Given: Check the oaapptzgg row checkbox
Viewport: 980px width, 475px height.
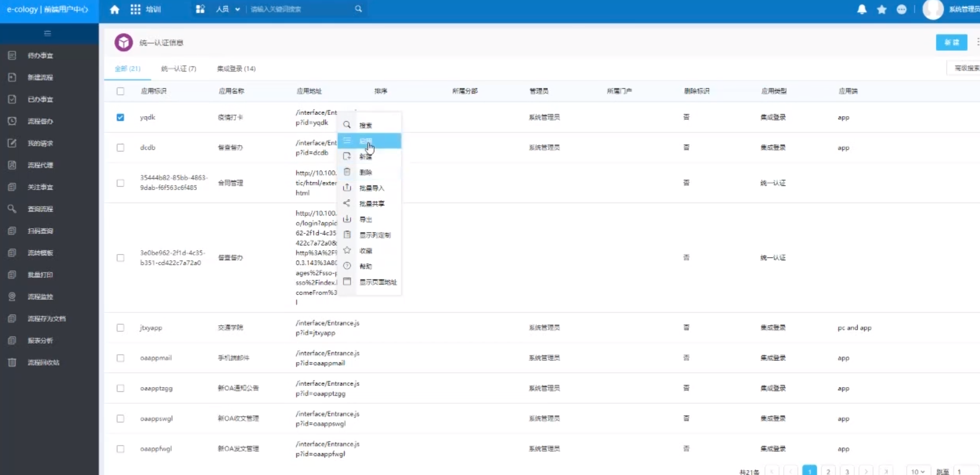Looking at the screenshot, I should [x=120, y=388].
